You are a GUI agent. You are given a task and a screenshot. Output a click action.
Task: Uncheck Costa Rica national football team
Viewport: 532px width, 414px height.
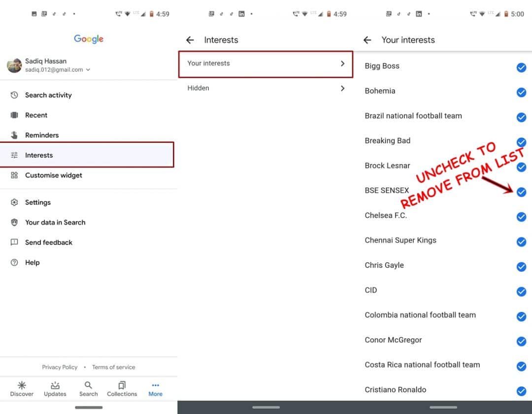(x=522, y=366)
